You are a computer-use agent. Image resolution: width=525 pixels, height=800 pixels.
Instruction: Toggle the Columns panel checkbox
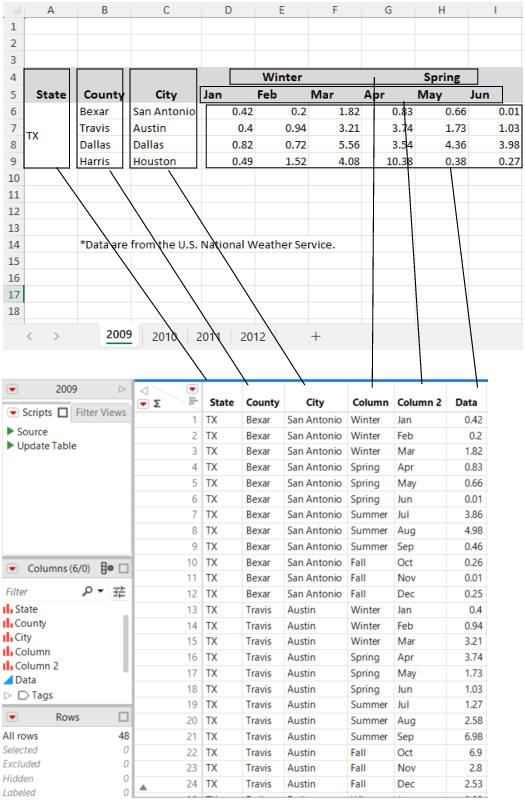(x=123, y=568)
